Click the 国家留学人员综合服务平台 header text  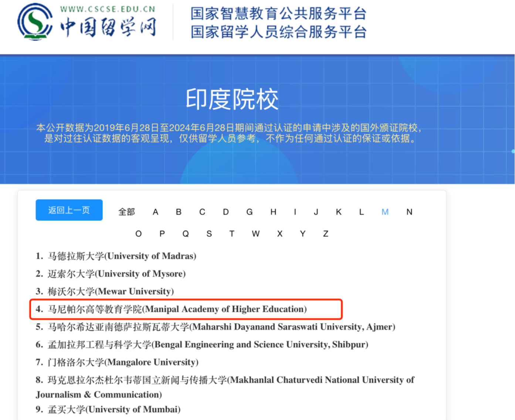point(278,32)
